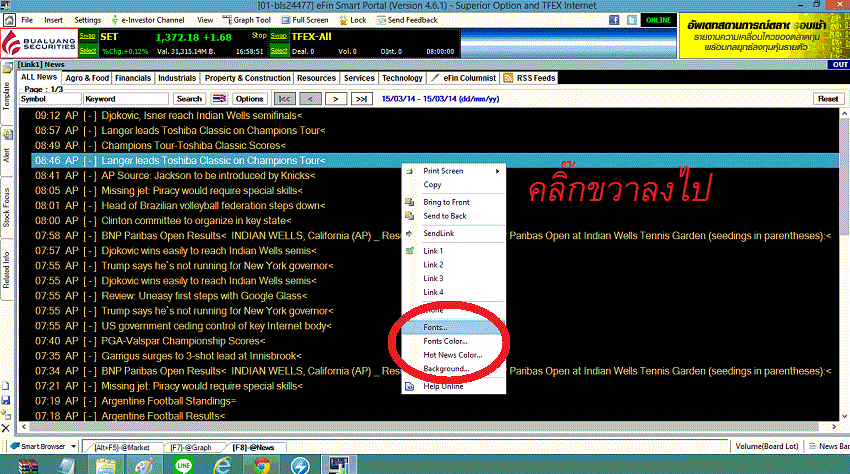Open Google Chrome from taskbar
This screenshot has width=850, height=474.
tap(261, 465)
